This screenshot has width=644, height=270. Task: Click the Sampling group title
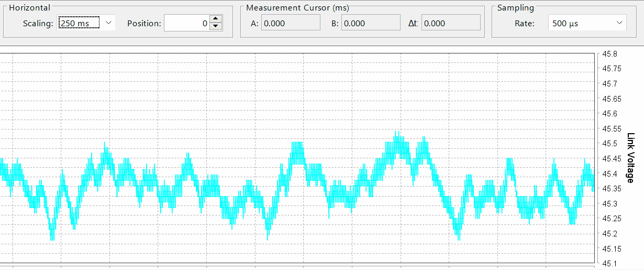pos(515,8)
